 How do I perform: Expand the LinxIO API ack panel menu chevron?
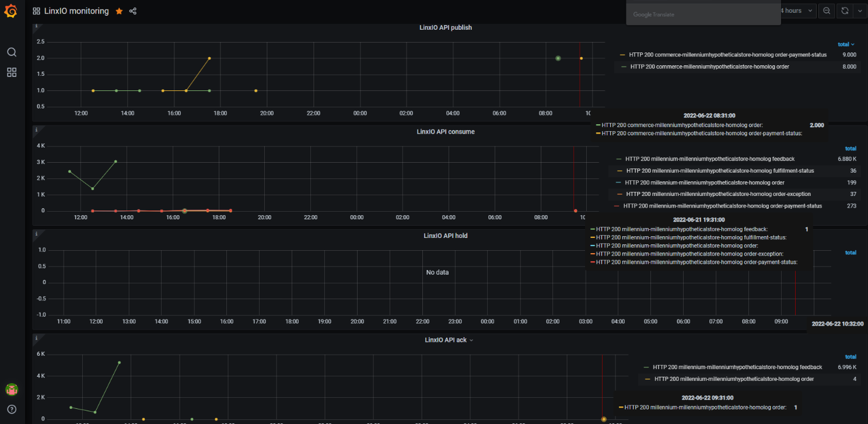tap(471, 340)
